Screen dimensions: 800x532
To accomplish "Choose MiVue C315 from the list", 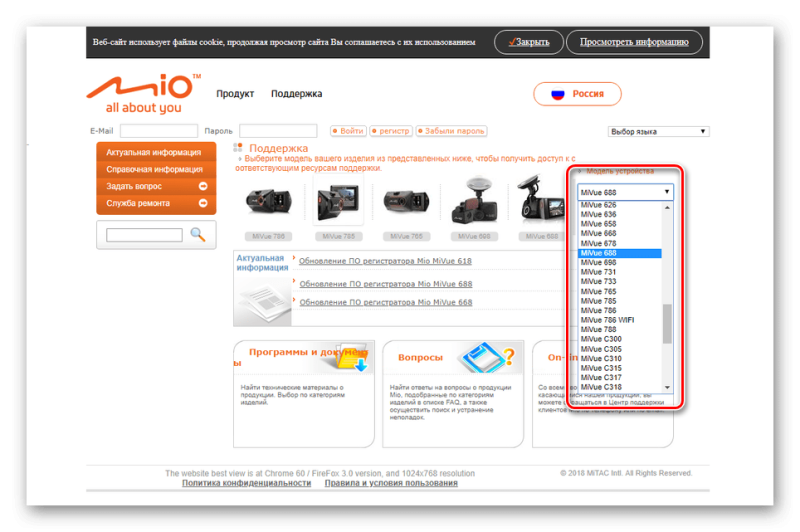I will (x=620, y=368).
